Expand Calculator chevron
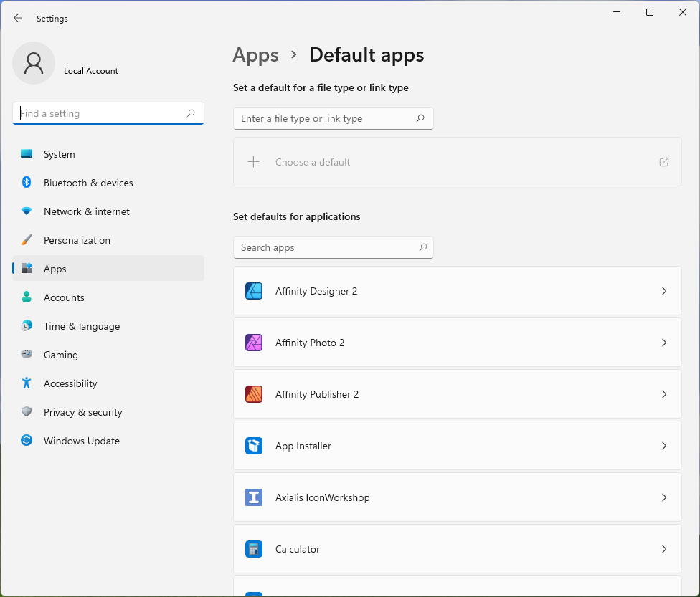700x597 pixels. pos(664,549)
